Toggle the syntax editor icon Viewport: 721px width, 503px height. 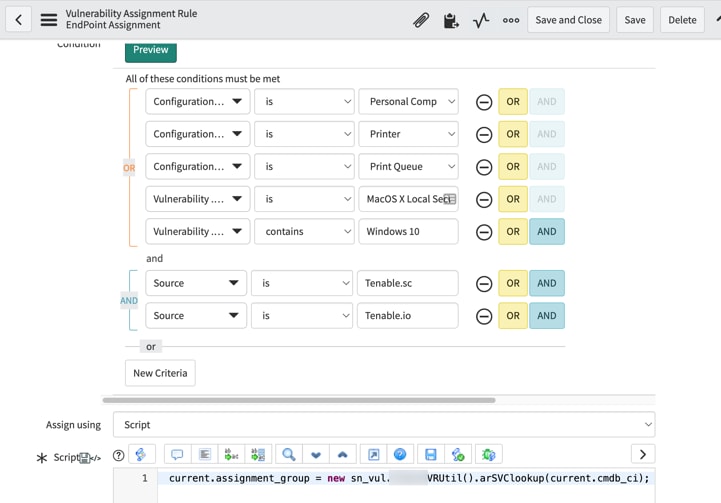point(141,455)
